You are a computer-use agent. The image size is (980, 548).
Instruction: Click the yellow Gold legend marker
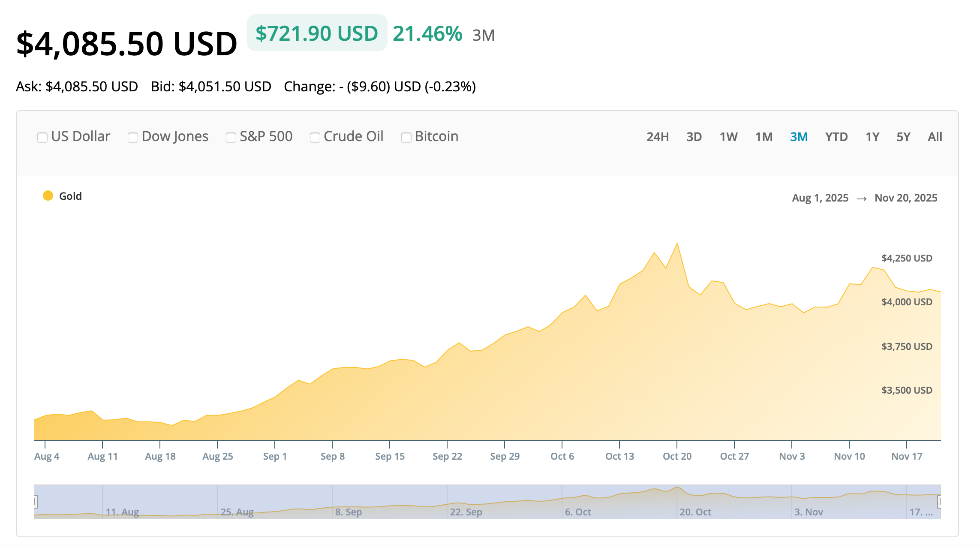(47, 196)
